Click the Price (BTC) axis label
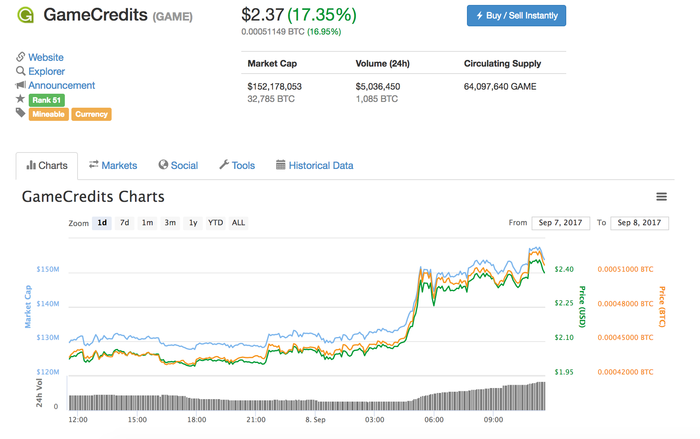The image size is (700, 439). point(662,307)
